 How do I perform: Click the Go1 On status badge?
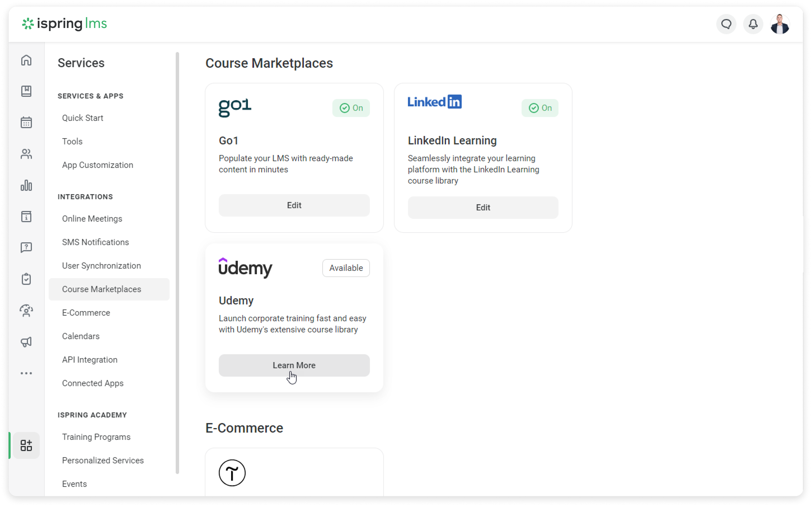(351, 108)
